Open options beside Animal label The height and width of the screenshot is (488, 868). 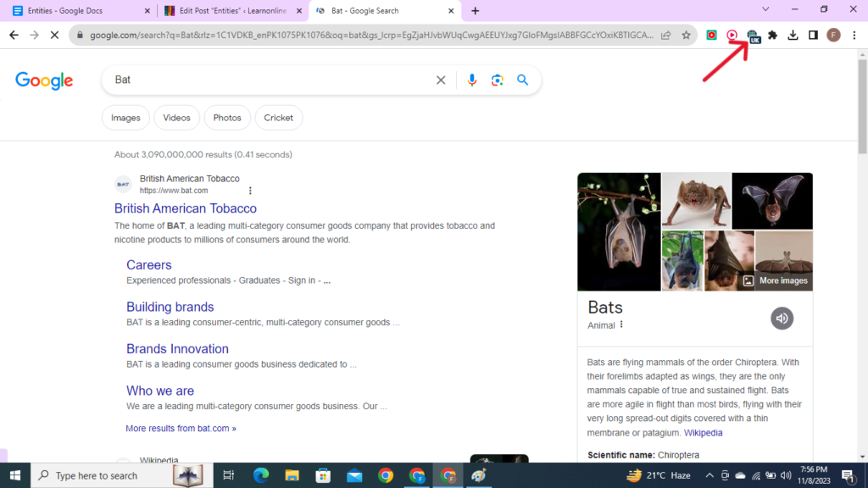coord(621,324)
